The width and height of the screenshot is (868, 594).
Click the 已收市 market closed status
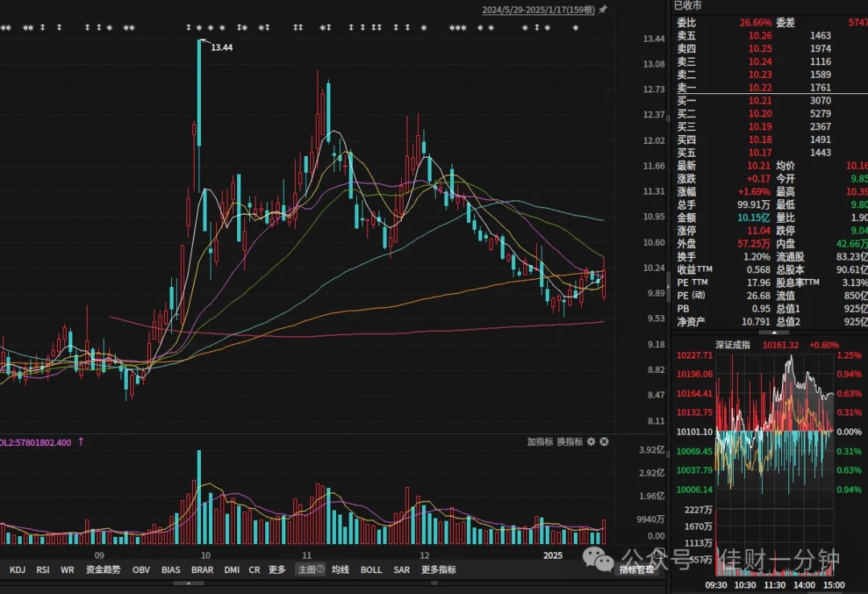click(687, 6)
